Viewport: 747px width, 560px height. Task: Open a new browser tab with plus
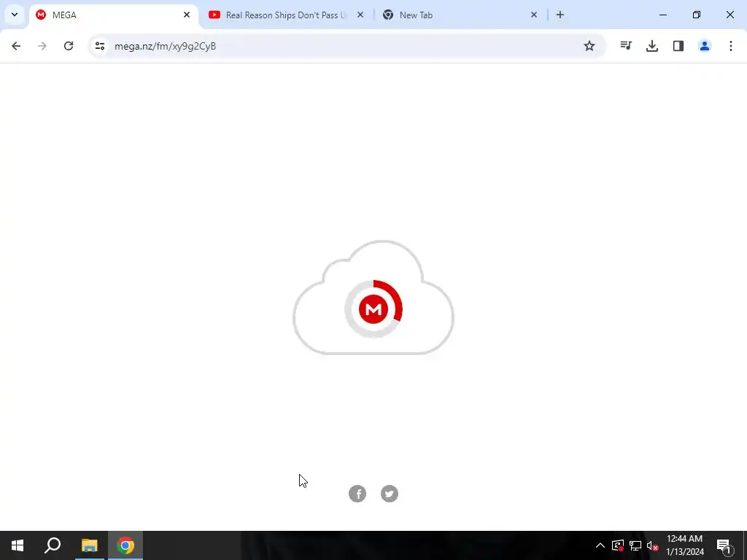[560, 15]
